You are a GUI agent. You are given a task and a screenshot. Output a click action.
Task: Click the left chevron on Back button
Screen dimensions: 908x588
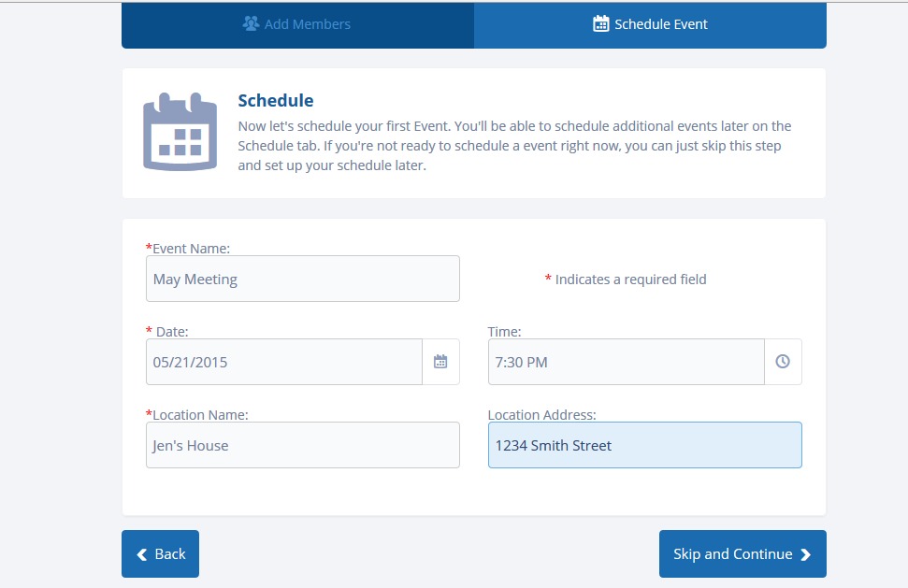pyautogui.click(x=142, y=554)
